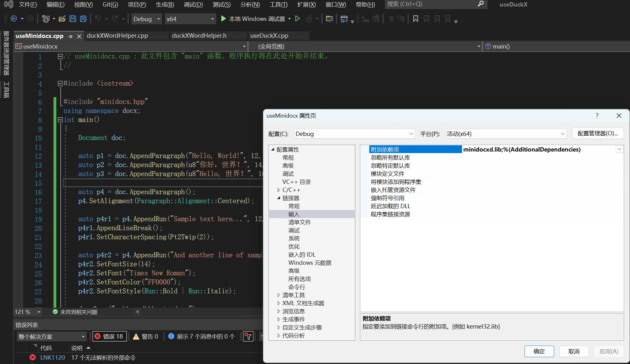Click the toggle bookmark icon

pyautogui.click(x=415, y=19)
